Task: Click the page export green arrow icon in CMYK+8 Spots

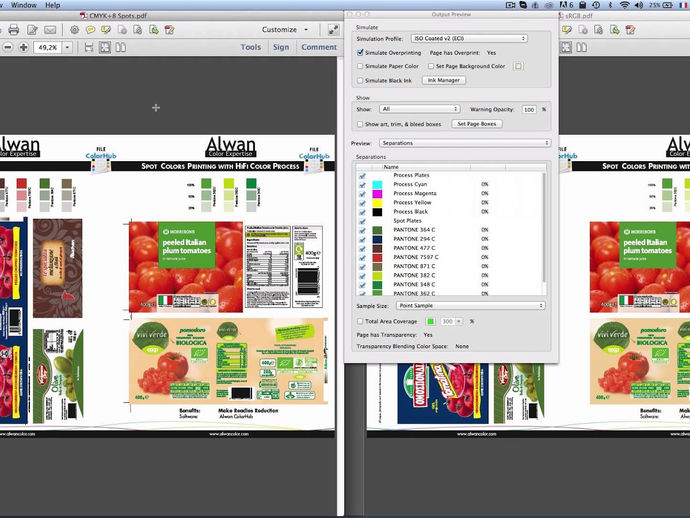Action: [x=154, y=29]
